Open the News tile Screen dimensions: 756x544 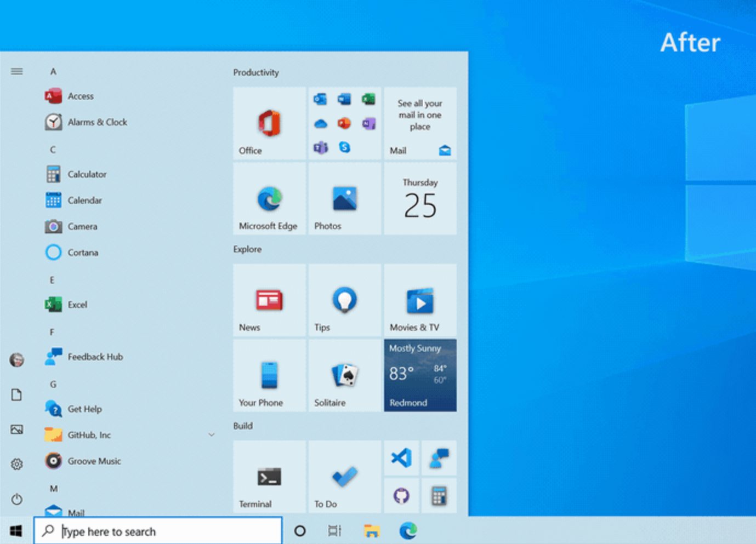coord(269,300)
